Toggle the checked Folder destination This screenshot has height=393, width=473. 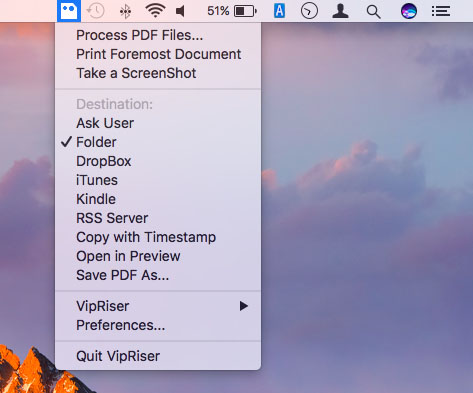point(158,142)
